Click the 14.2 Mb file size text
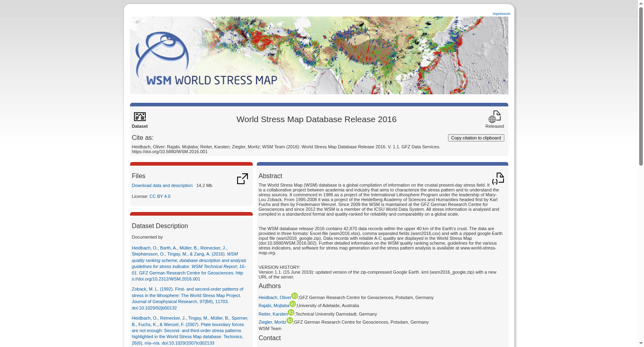644x347 pixels. [x=204, y=185]
